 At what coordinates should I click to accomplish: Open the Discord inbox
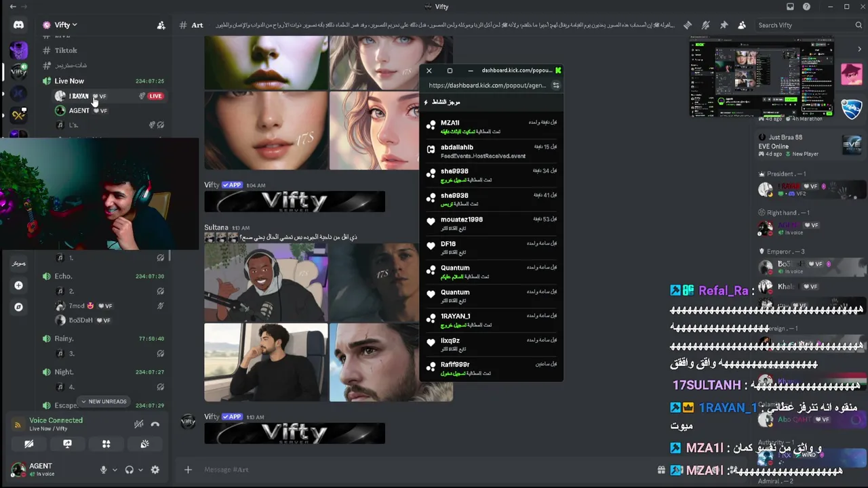tap(790, 7)
